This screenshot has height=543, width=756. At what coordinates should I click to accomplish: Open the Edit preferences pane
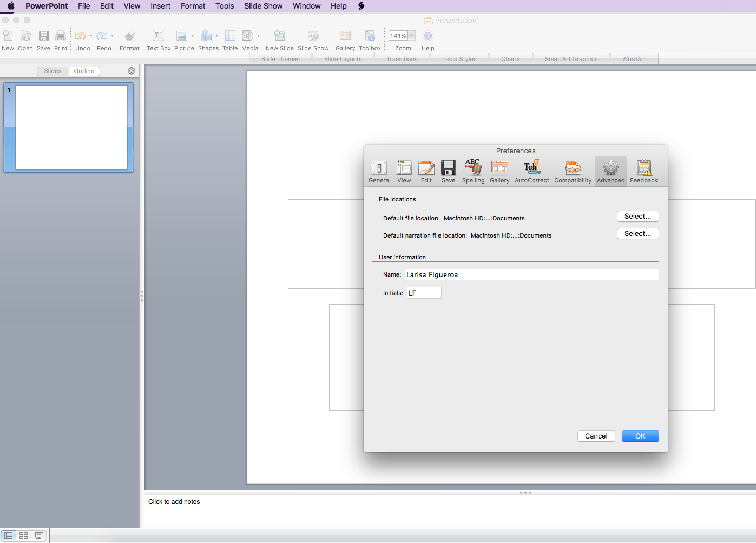coord(426,172)
